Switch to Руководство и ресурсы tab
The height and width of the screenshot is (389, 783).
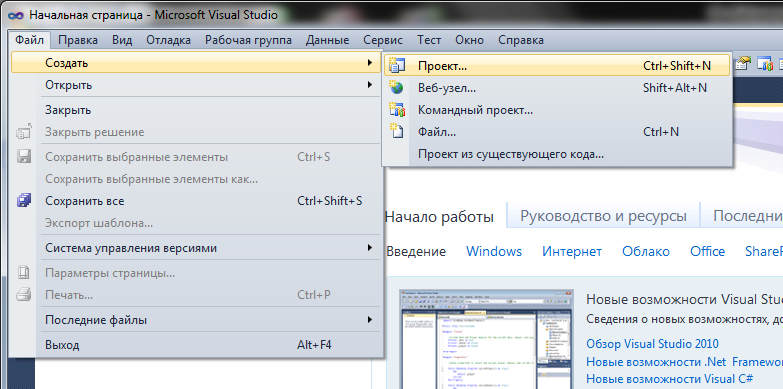pyautogui.click(x=603, y=216)
